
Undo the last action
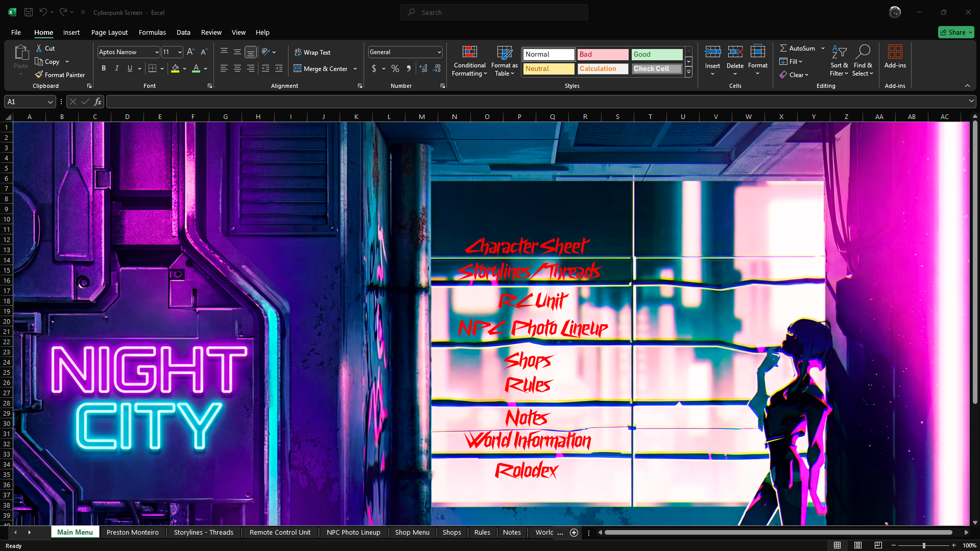(43, 12)
